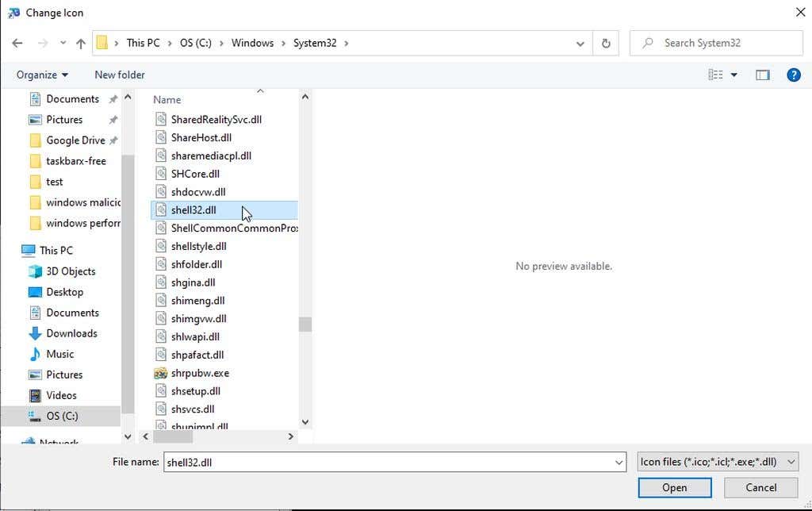Select SharedRealitySvc.dll file

point(209,120)
